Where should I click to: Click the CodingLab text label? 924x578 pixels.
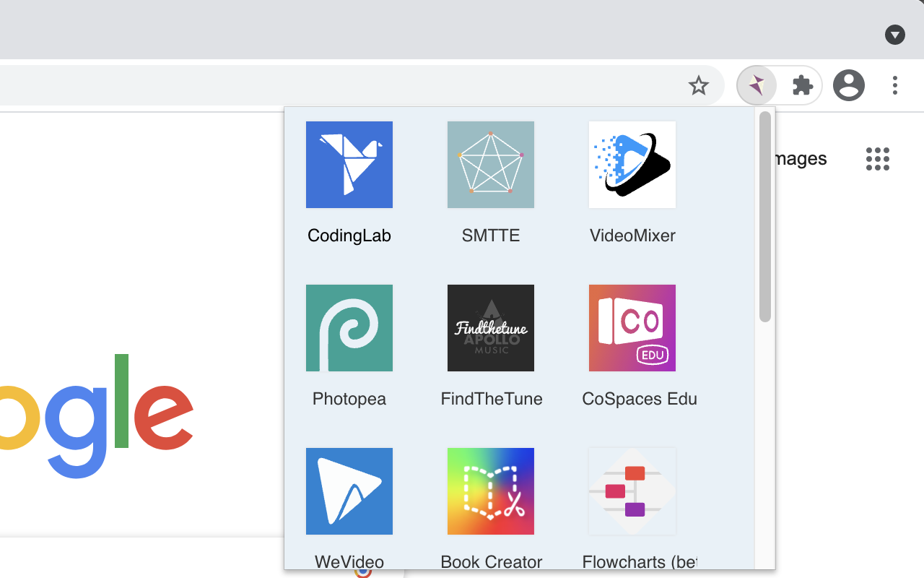tap(349, 236)
